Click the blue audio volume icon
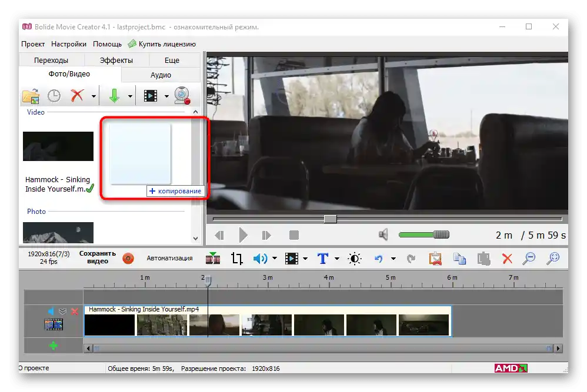 coord(261,258)
